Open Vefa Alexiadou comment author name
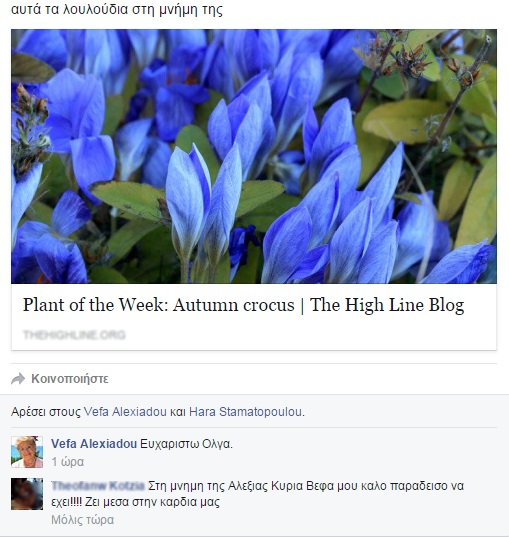 pyautogui.click(x=94, y=444)
